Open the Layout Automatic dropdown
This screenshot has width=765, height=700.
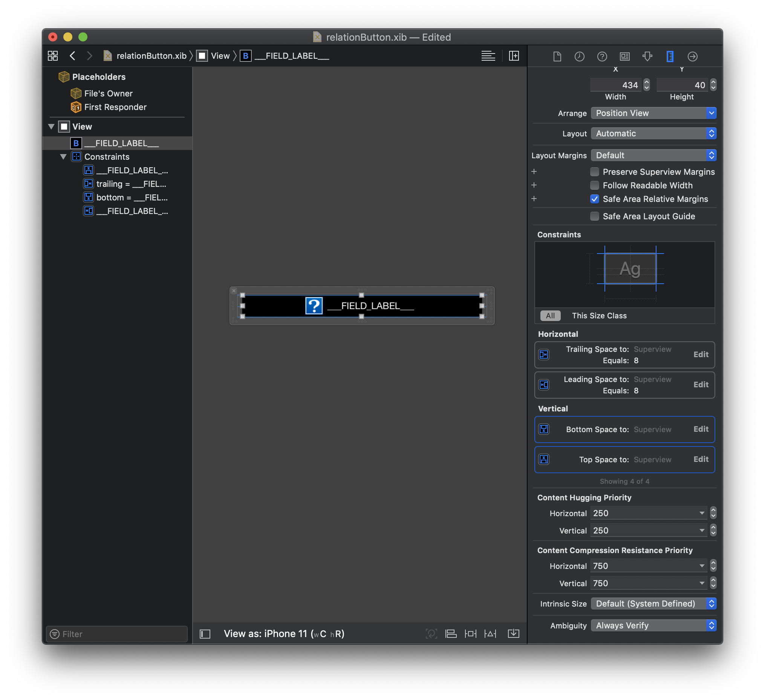(x=653, y=133)
